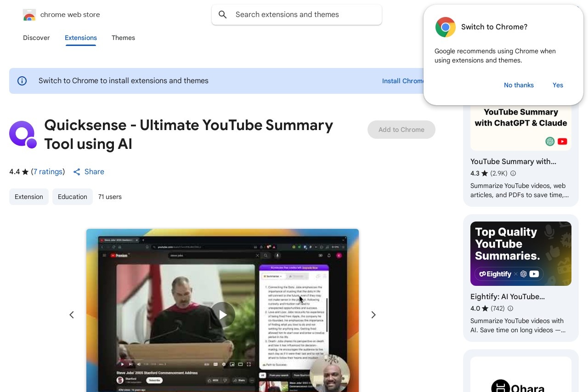Click the Add to Chrome button

[x=401, y=130]
